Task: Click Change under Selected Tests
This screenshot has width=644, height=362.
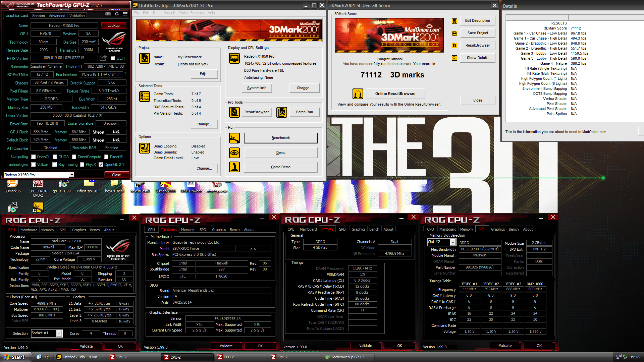Action: [x=204, y=124]
